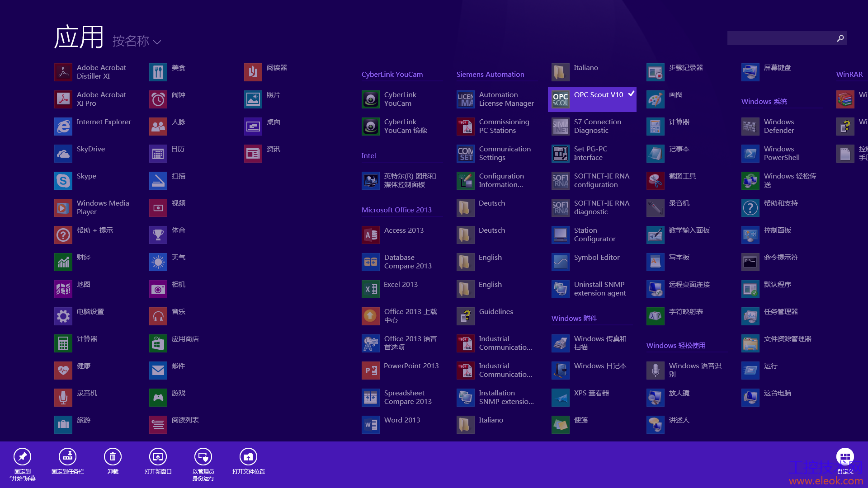The height and width of the screenshot is (488, 868).
Task: Open Automation License Manager icon
Action: pos(466,99)
